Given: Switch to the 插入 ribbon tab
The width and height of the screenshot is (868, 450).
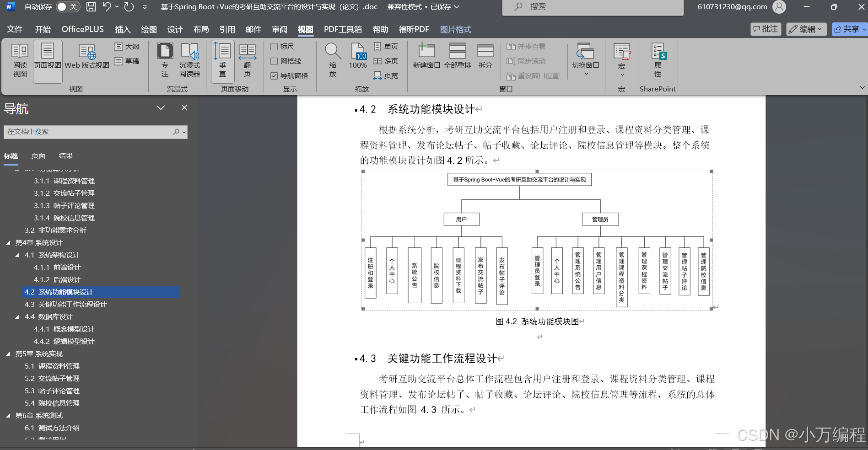Looking at the screenshot, I should [x=123, y=29].
